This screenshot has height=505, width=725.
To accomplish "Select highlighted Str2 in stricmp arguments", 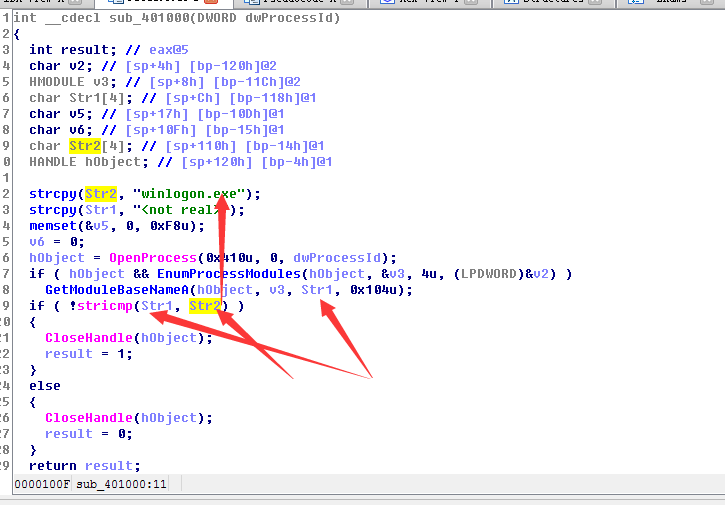I will (204, 305).
